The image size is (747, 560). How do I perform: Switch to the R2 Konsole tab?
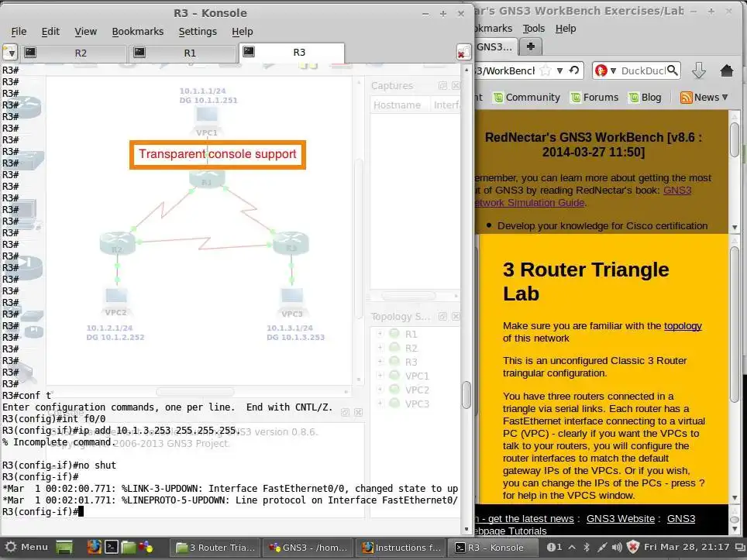pyautogui.click(x=74, y=53)
